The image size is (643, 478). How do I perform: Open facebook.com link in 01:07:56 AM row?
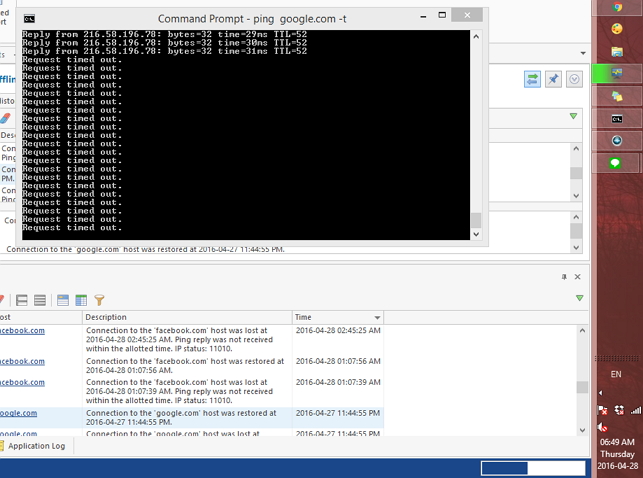tap(22, 362)
